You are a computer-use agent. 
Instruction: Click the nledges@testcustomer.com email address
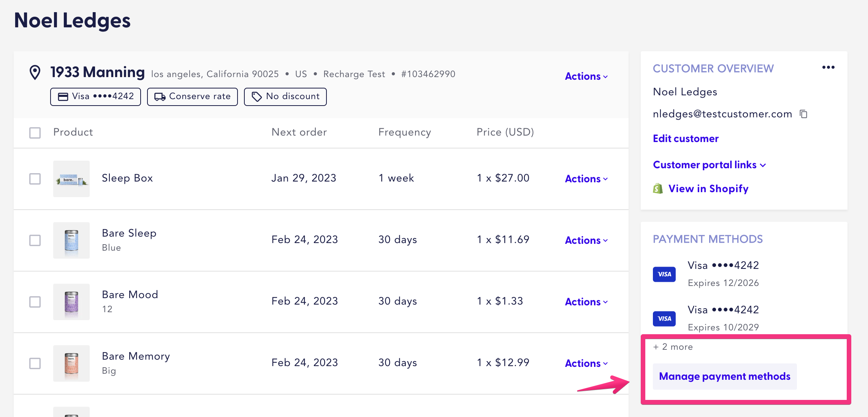(722, 114)
